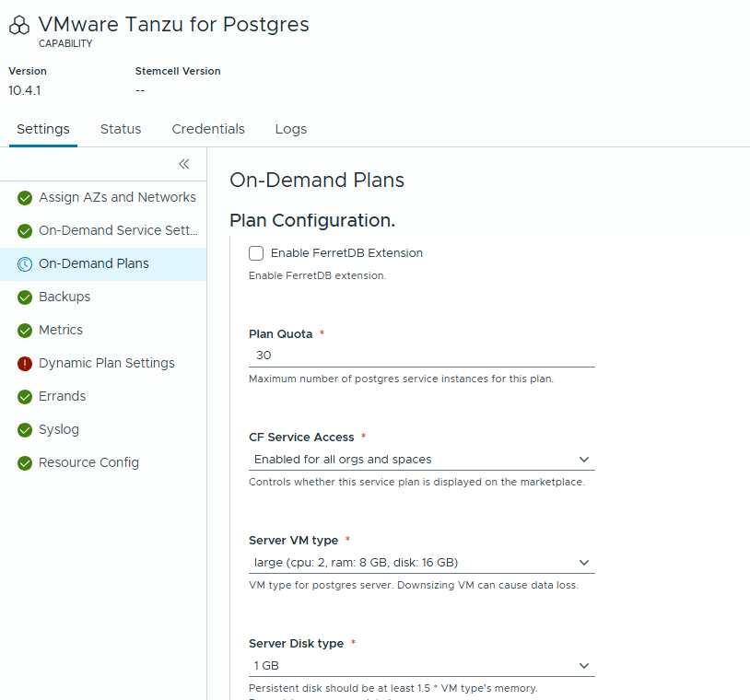
Task: Click the VMware Tanzu for Postgres title
Action: pos(173,24)
